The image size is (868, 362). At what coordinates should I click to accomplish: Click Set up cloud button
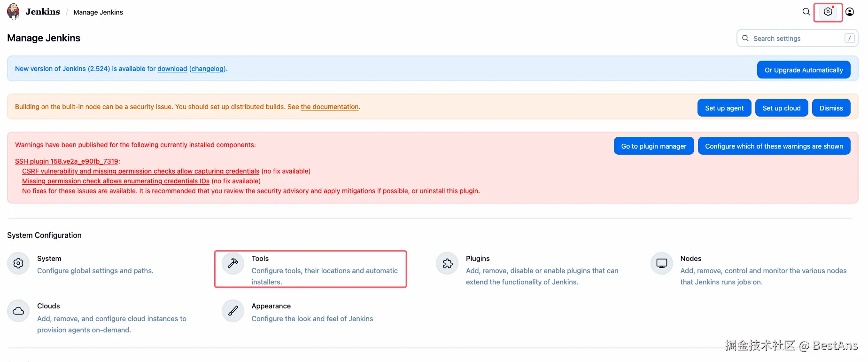click(782, 108)
